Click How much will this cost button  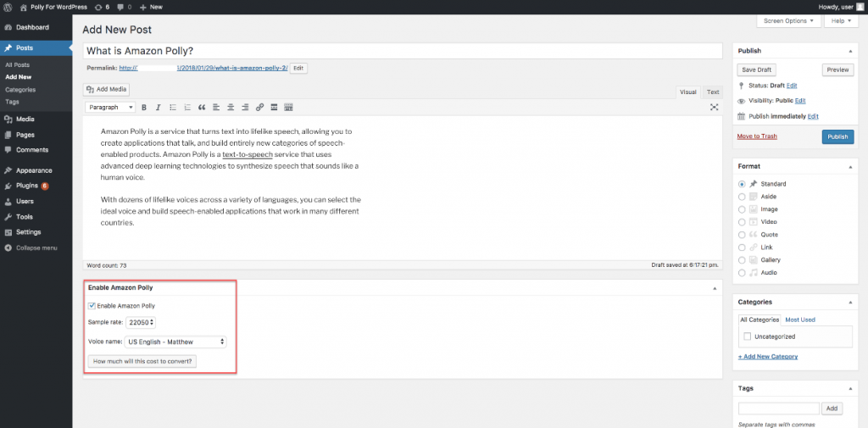(143, 361)
